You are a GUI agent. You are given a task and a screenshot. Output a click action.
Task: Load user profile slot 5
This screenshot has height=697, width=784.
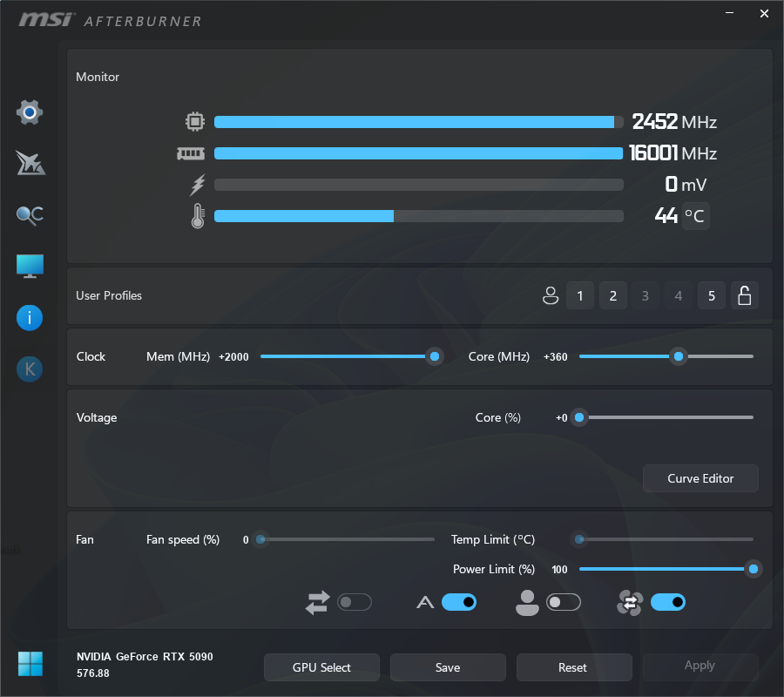point(711,296)
